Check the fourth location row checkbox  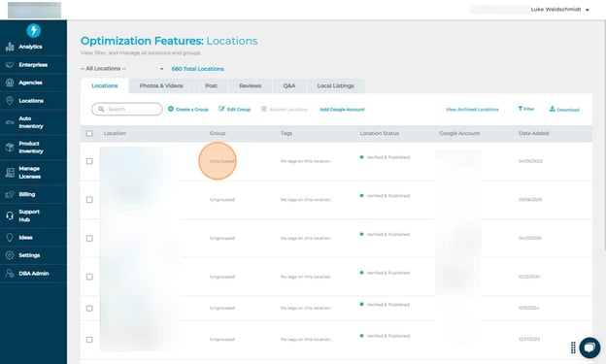(89, 277)
